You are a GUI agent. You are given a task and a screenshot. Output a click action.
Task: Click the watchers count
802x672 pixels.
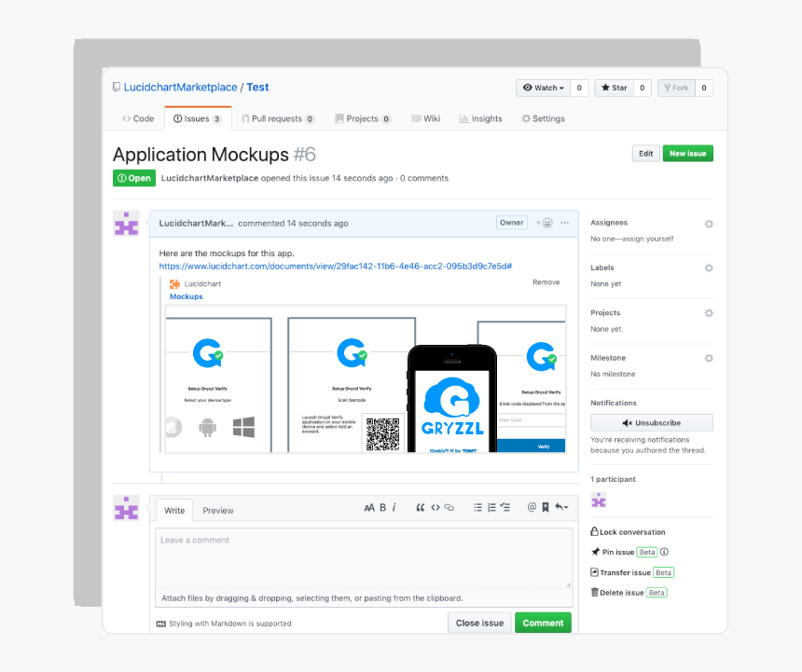coord(579,88)
